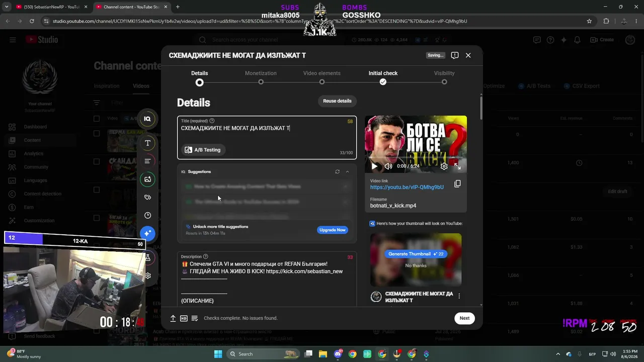Click Next in upload dialog

464,318
